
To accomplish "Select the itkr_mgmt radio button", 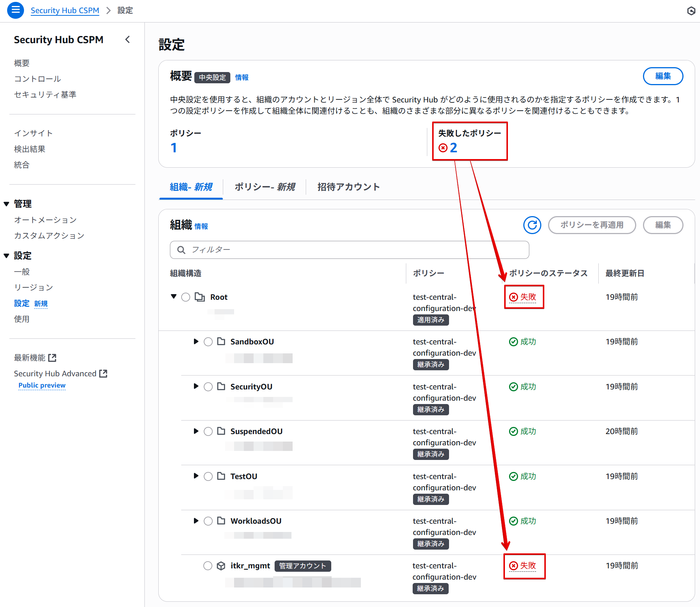I will (x=208, y=566).
